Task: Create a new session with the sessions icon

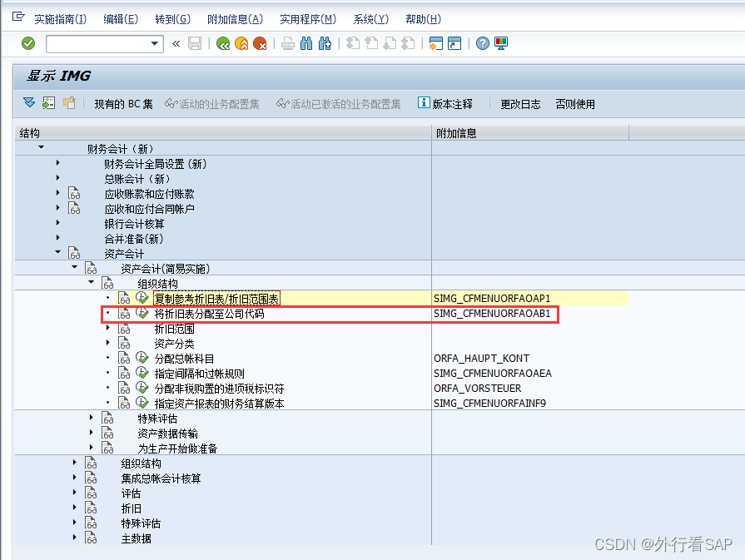Action: click(437, 45)
